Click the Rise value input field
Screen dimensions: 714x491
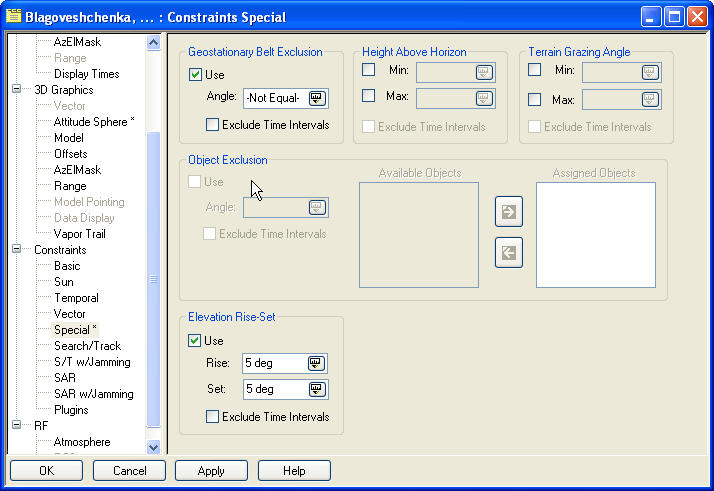pyautogui.click(x=274, y=363)
